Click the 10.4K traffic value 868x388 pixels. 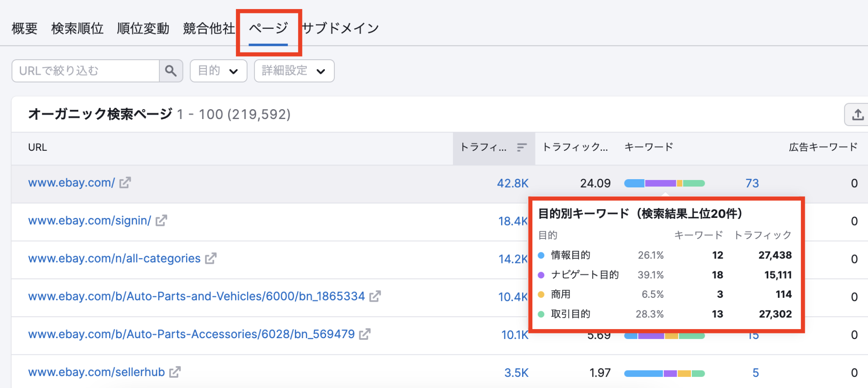pos(513,297)
